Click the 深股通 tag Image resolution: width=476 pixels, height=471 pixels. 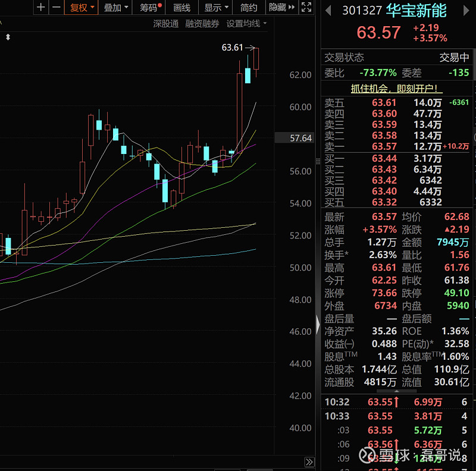(166, 24)
